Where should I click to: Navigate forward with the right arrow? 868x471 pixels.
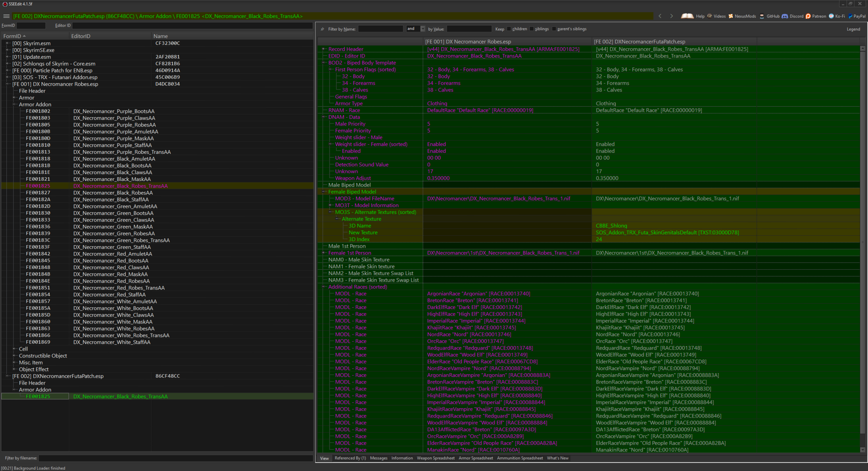[671, 16]
